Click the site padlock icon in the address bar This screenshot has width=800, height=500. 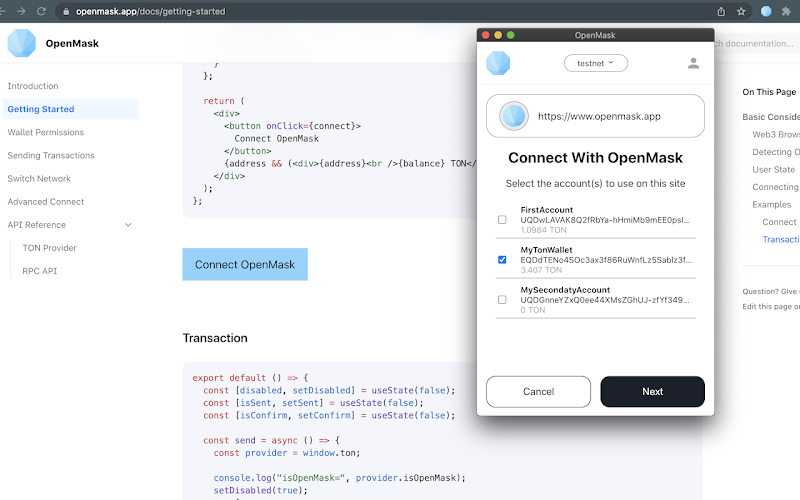(66, 11)
